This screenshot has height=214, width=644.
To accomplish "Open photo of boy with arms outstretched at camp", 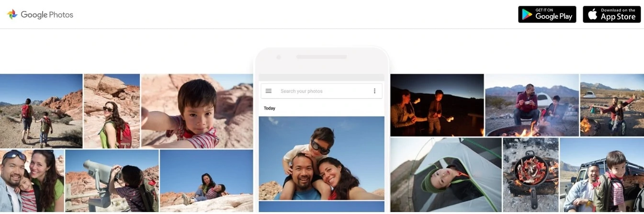I will 612,105.
